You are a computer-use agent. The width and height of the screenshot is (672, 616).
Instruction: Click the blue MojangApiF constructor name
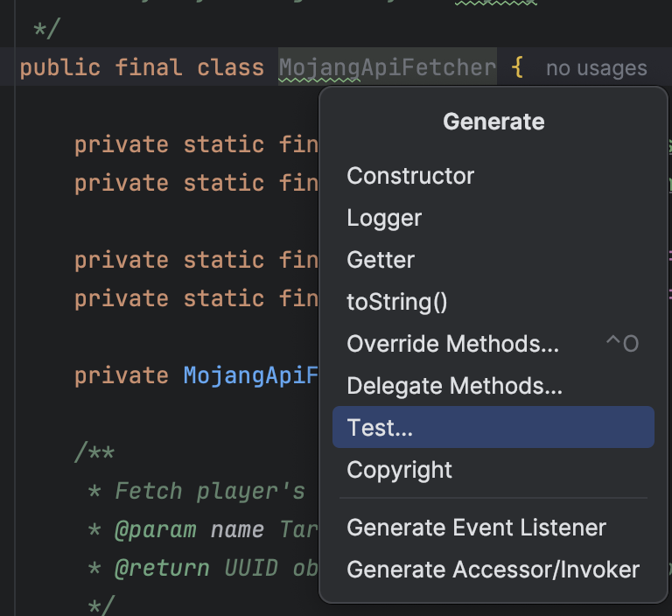(250, 375)
